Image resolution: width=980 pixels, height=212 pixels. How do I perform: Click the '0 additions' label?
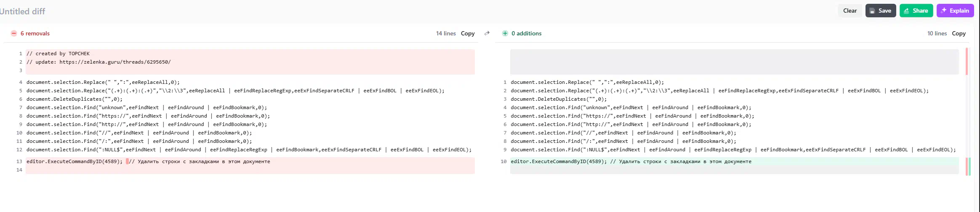[x=526, y=33]
